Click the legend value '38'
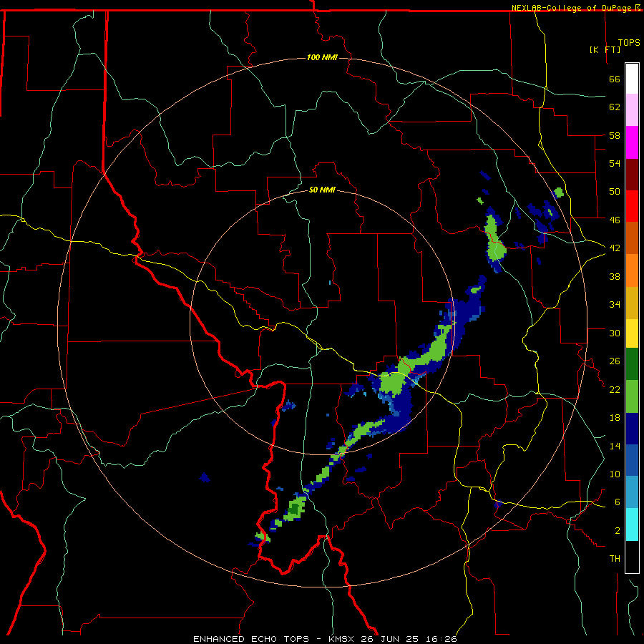Viewport: 644px width, 644px height. pos(615,276)
